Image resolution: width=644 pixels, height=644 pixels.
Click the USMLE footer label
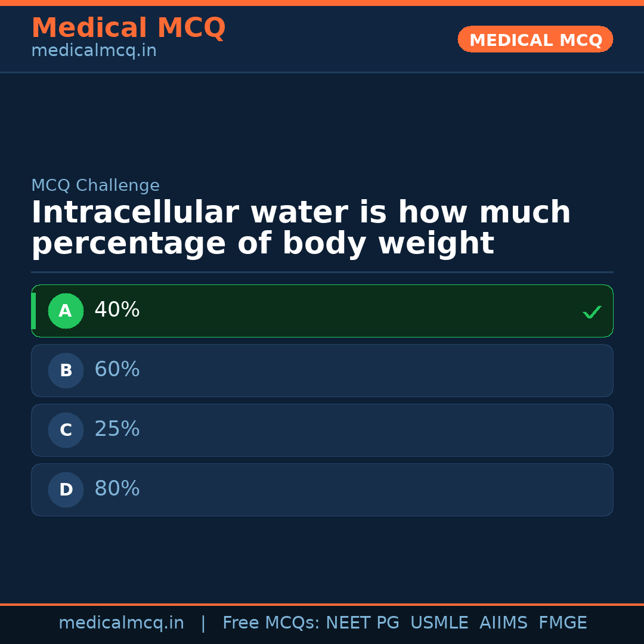pos(439,623)
